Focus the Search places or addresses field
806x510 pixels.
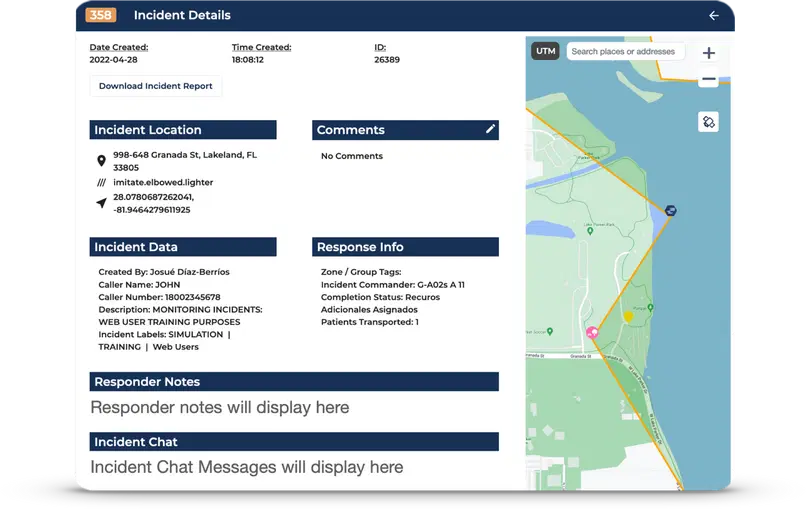[625, 51]
